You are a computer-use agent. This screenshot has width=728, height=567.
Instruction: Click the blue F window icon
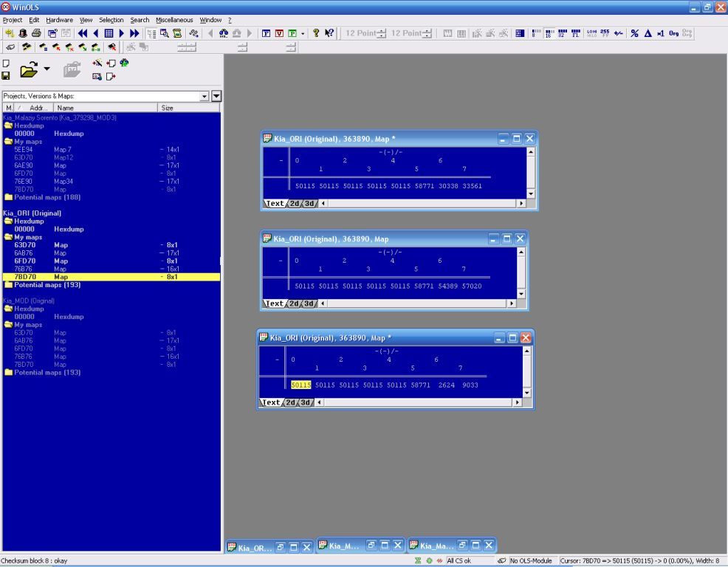[266, 33]
